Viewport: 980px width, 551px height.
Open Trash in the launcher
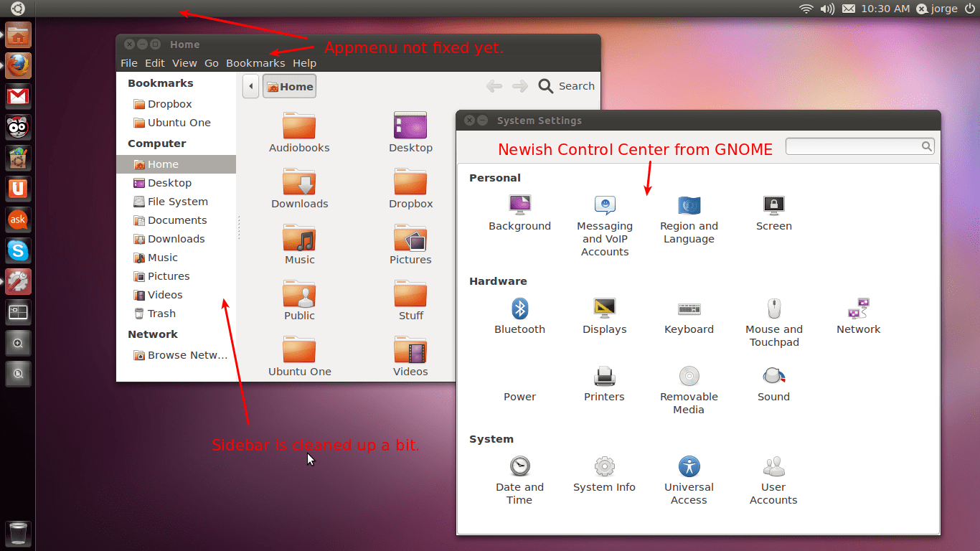pyautogui.click(x=18, y=533)
